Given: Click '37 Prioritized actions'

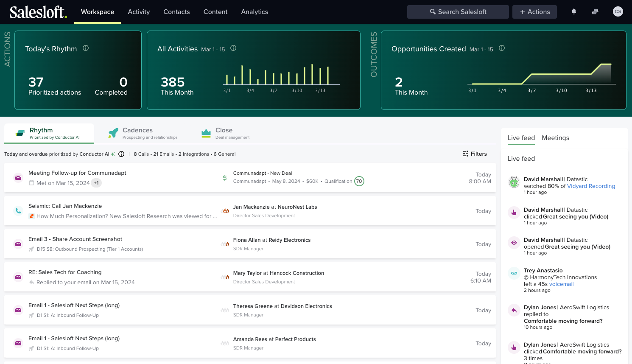Looking at the screenshot, I should 55,86.
